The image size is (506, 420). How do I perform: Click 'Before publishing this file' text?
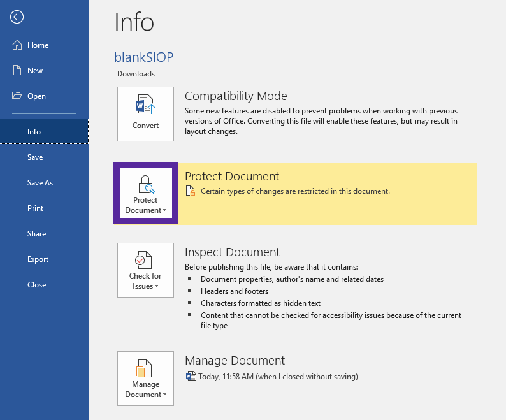coord(271,267)
